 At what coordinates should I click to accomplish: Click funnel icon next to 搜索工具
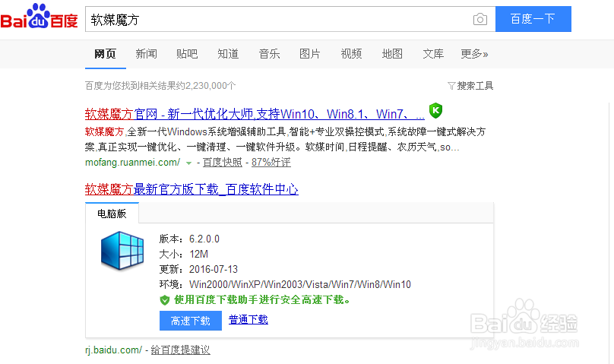451,86
